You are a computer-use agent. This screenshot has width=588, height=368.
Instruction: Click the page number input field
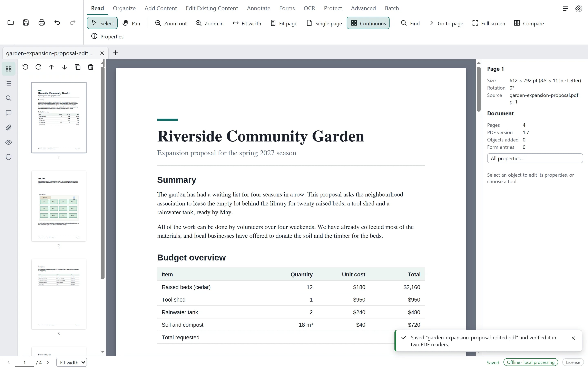pyautogui.click(x=24, y=362)
